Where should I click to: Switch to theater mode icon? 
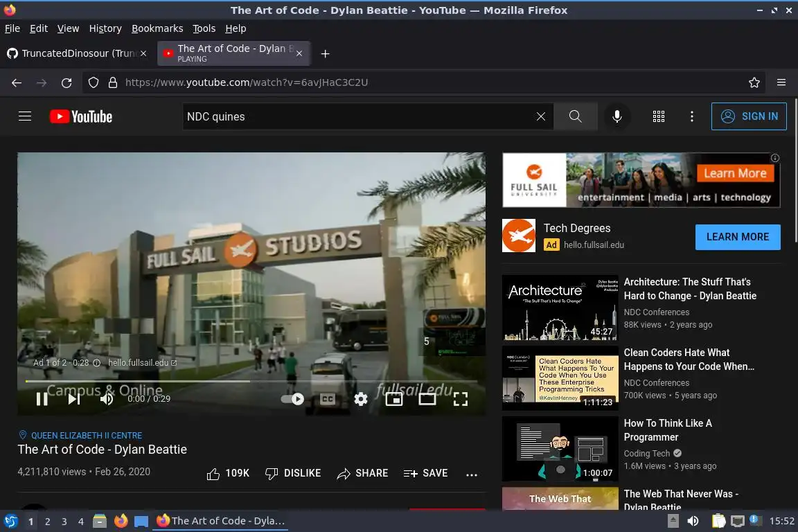[427, 399]
